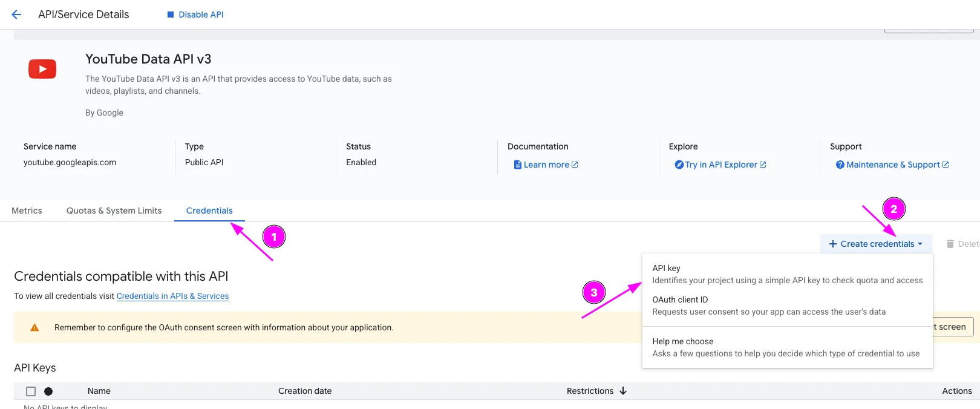Click the back arrow icon
The image size is (980, 409).
click(x=16, y=15)
